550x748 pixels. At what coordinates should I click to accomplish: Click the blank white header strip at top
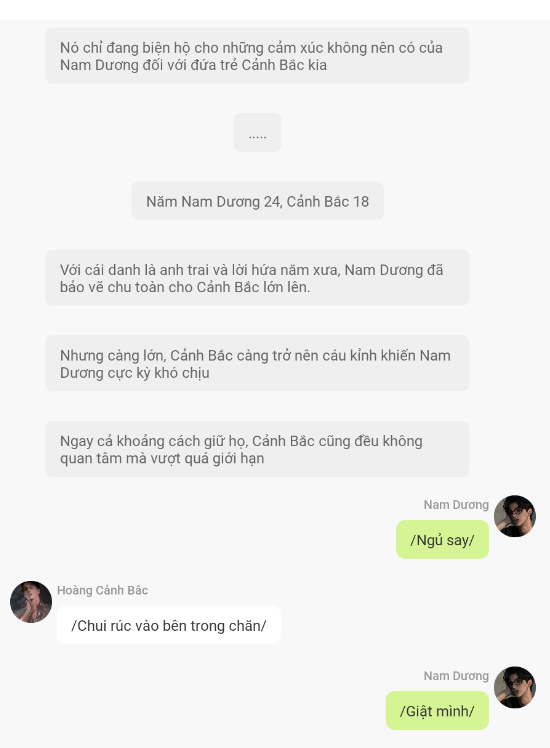pos(275,10)
